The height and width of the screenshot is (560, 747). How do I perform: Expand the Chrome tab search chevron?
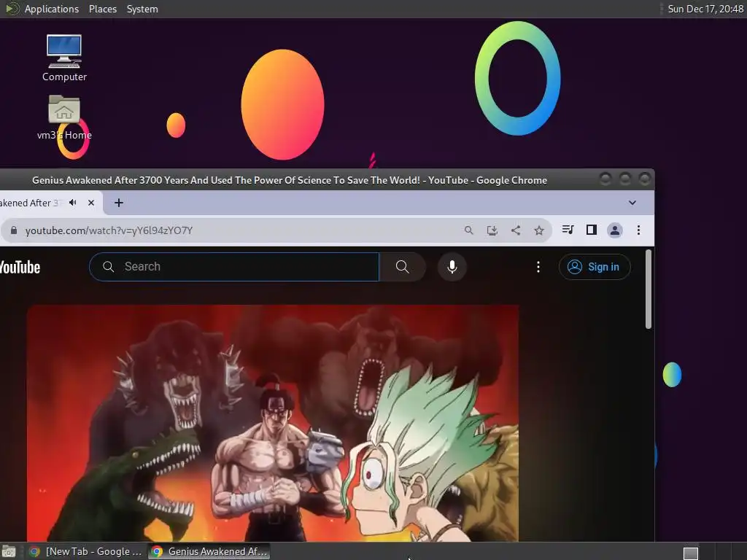tap(632, 203)
